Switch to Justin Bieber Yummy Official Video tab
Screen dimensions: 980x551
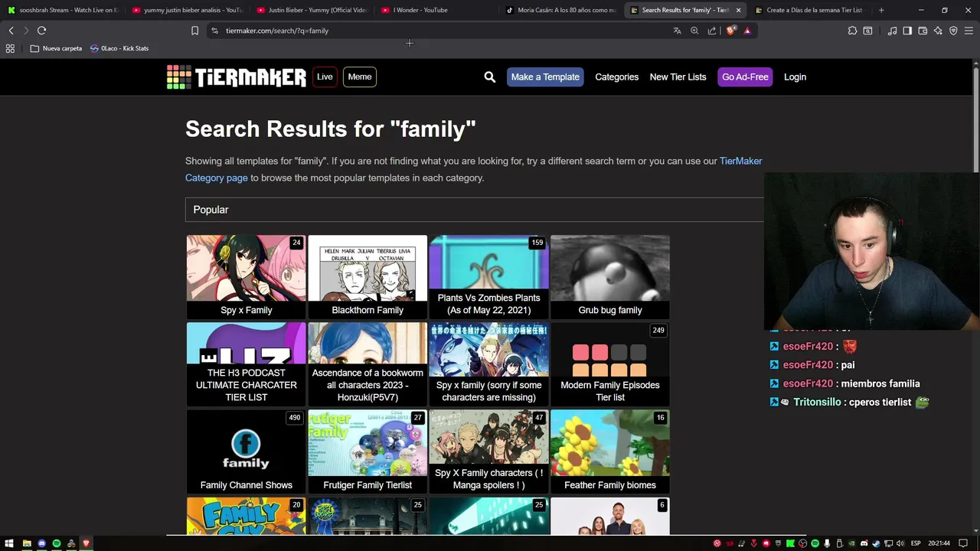pyautogui.click(x=312, y=10)
